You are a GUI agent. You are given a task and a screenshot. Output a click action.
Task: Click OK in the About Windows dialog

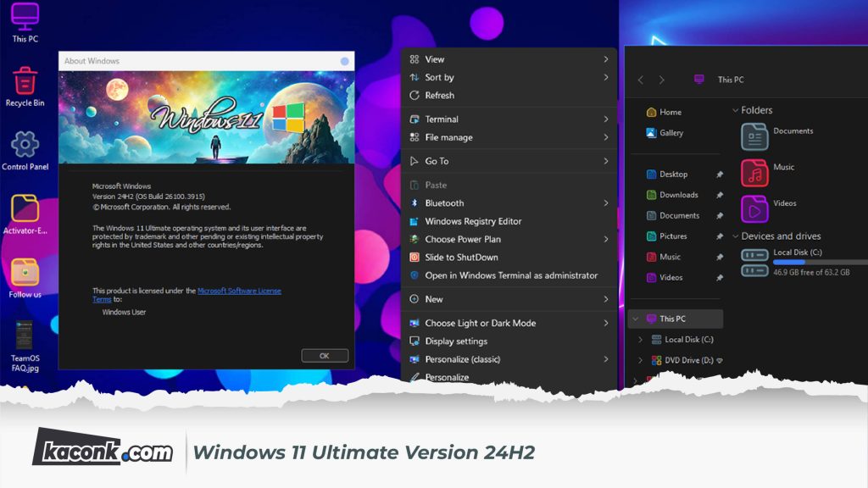(325, 356)
